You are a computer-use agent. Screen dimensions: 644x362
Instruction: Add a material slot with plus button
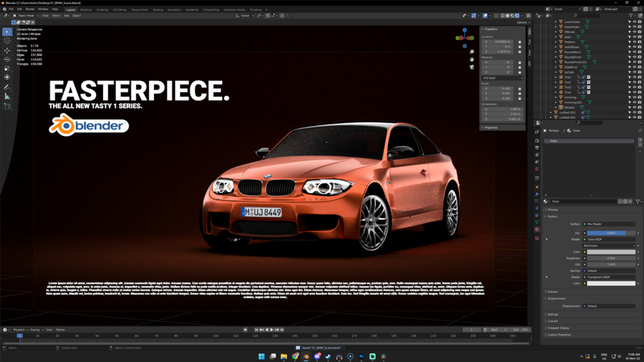coord(640,140)
